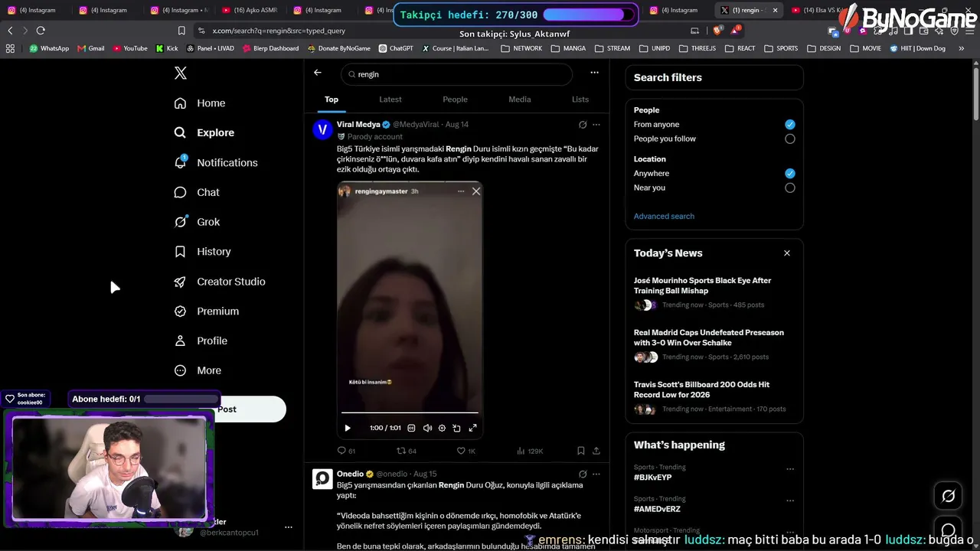Open Onedio post options menu
980x551 pixels.
pyautogui.click(x=596, y=474)
